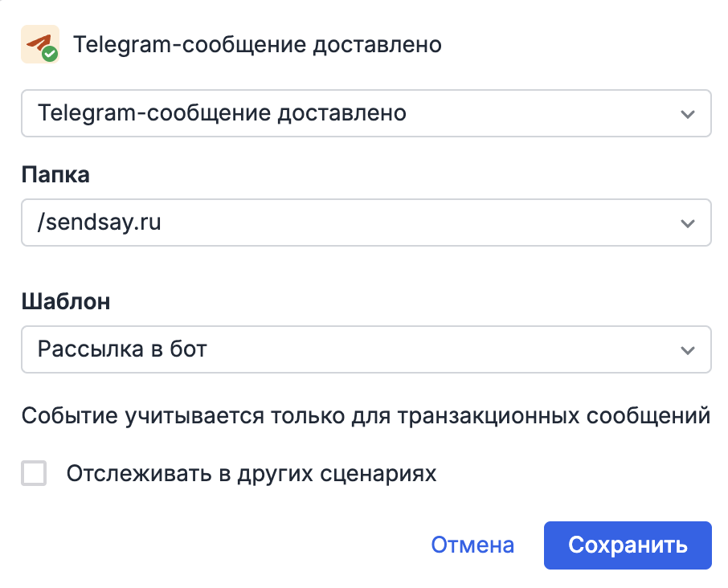The image size is (728, 588).
Task: Click the chevron next to Рассылка в бот
Action: click(x=688, y=349)
